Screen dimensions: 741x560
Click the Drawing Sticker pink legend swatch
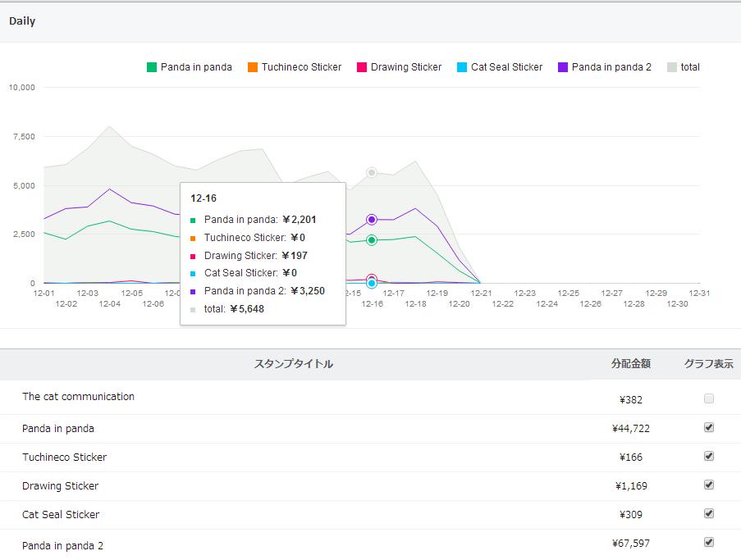tap(362, 67)
